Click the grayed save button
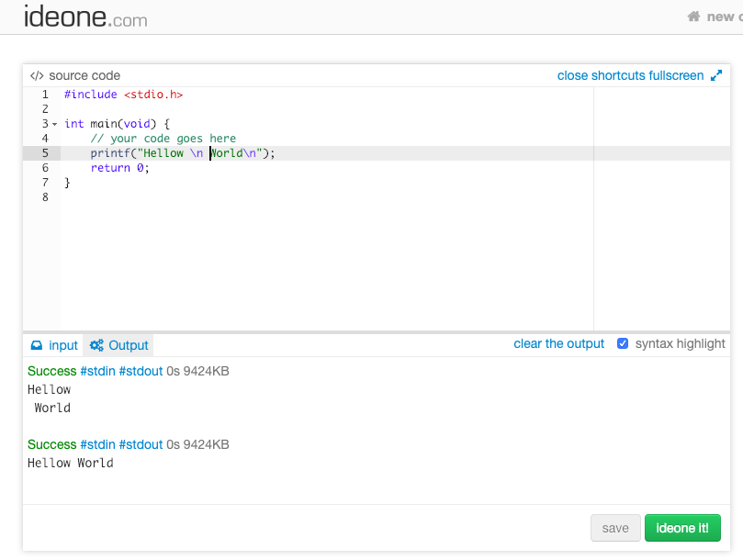This screenshot has height=560, width=743. 615,528
